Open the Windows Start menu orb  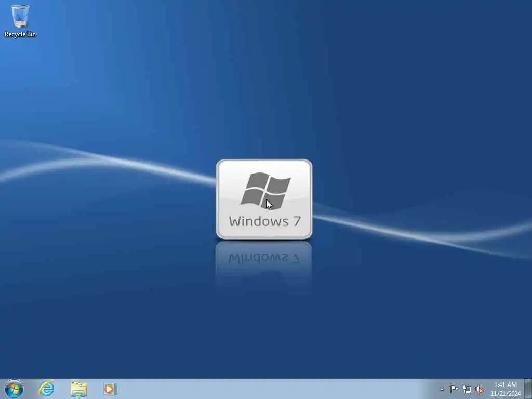tap(14, 389)
